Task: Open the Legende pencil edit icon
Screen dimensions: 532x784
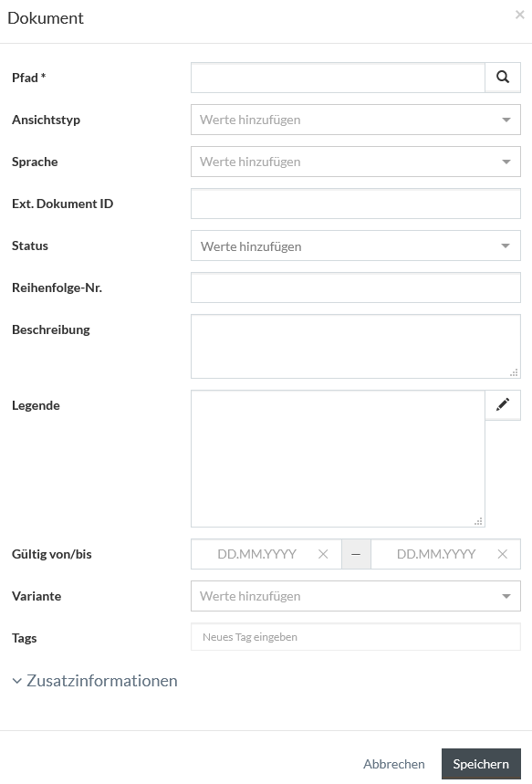Action: click(x=503, y=404)
